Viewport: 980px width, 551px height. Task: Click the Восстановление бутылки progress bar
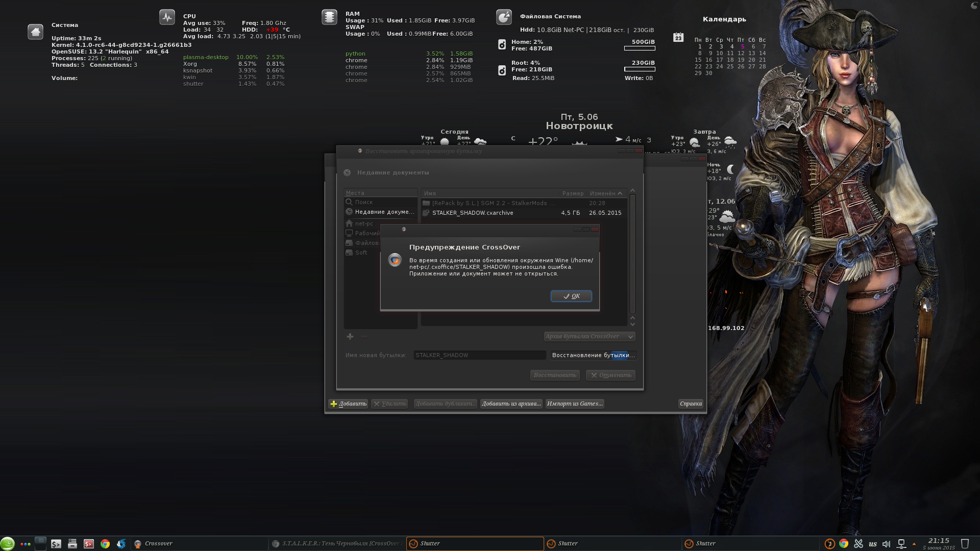point(594,355)
